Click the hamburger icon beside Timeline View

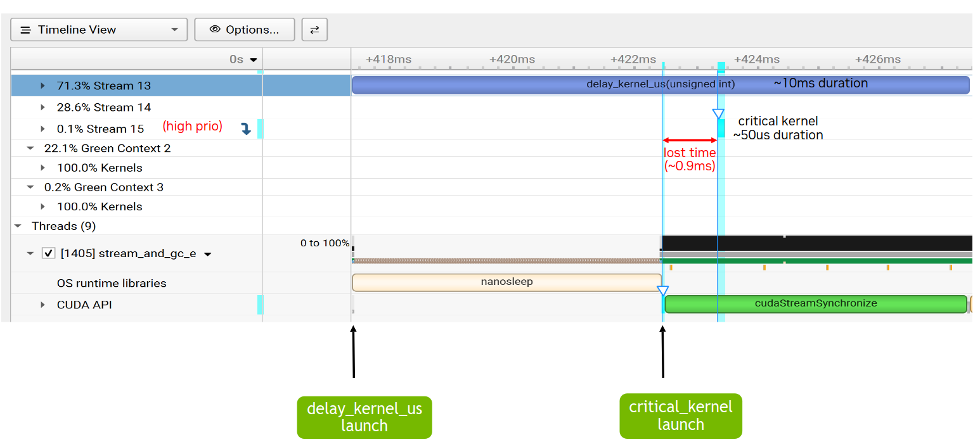click(26, 30)
